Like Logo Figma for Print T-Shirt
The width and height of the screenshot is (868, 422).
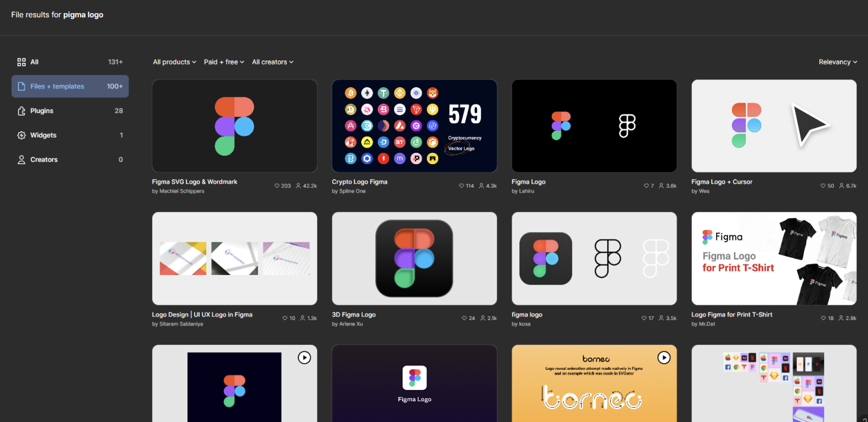[823, 318]
